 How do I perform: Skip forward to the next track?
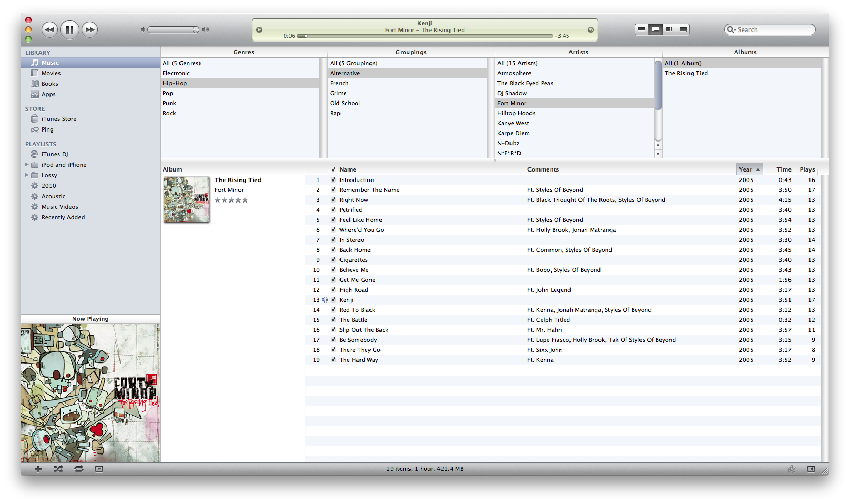[x=90, y=29]
